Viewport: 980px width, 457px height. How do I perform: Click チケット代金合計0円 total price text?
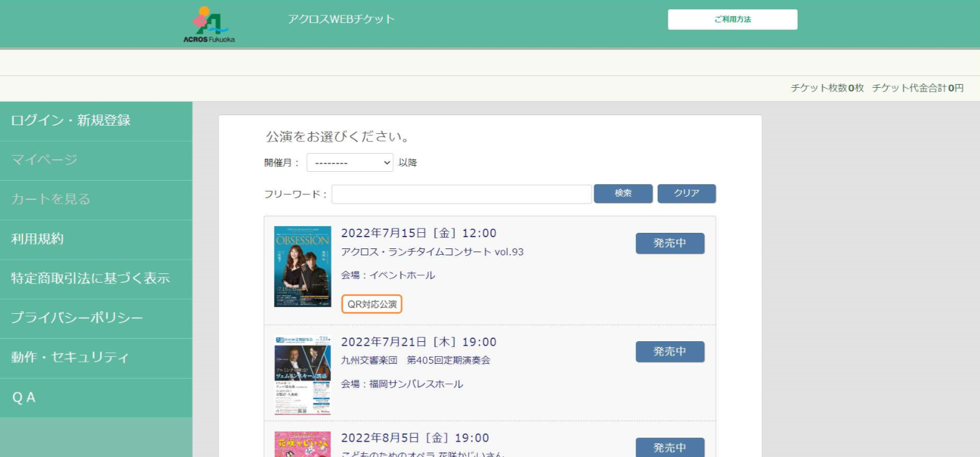point(918,88)
